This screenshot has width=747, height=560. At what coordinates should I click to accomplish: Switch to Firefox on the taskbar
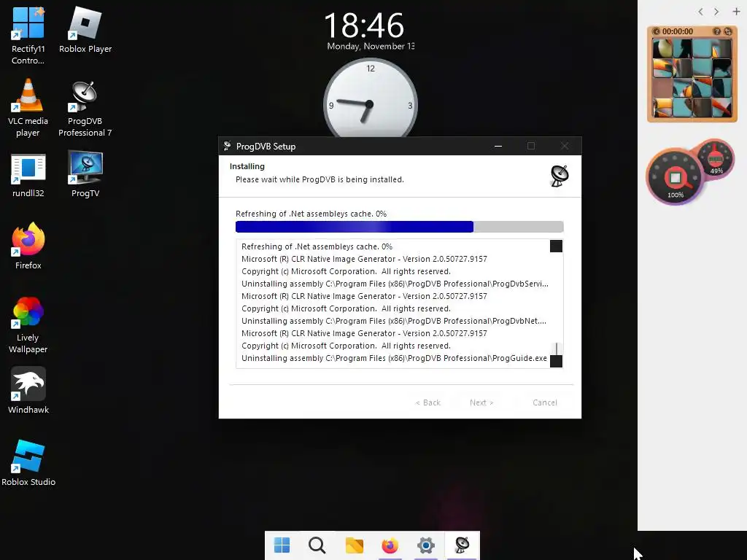click(x=390, y=545)
